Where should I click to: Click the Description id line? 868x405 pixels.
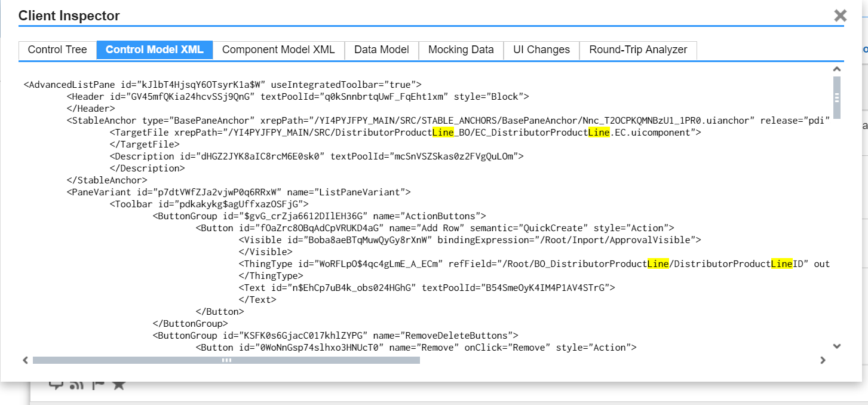[x=317, y=157]
